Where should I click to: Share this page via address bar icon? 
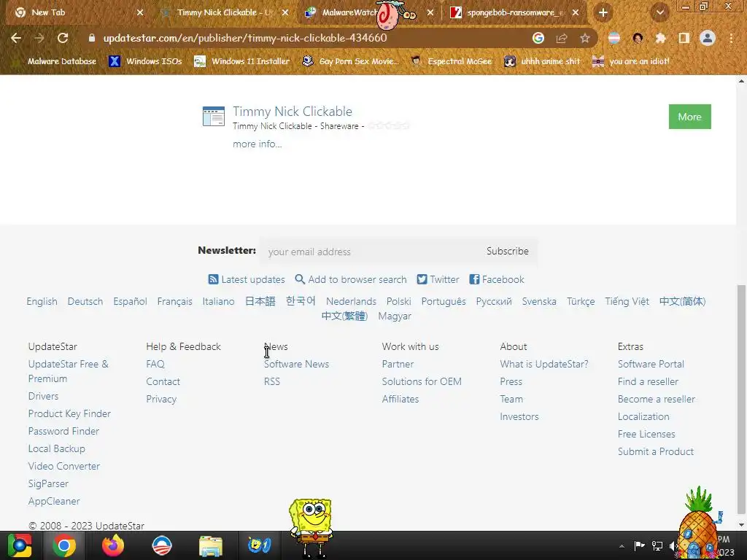(561, 38)
